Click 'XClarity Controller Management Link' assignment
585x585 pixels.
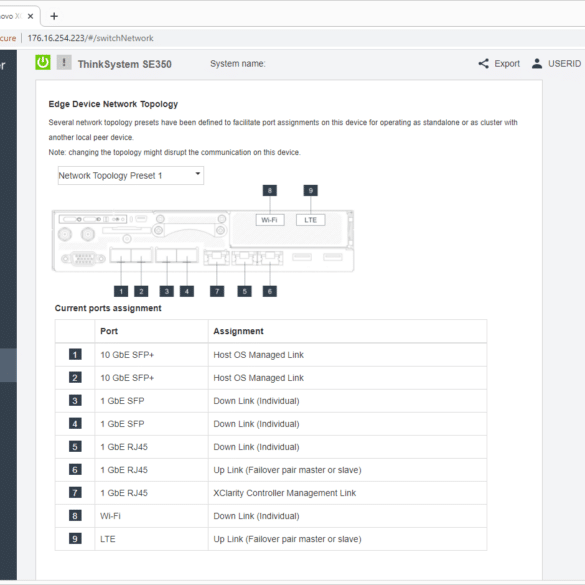tap(285, 493)
